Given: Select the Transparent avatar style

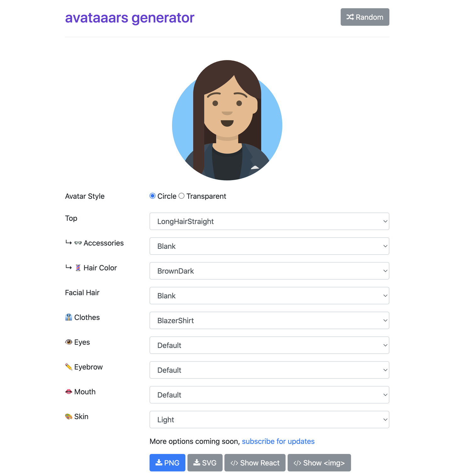Looking at the screenshot, I should pos(182,196).
